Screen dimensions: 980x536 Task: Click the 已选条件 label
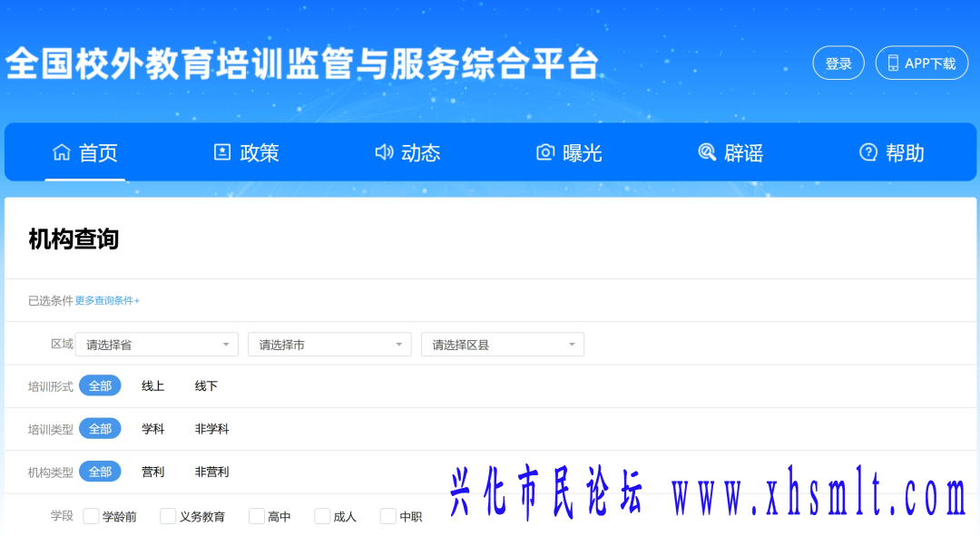pyautogui.click(x=51, y=300)
